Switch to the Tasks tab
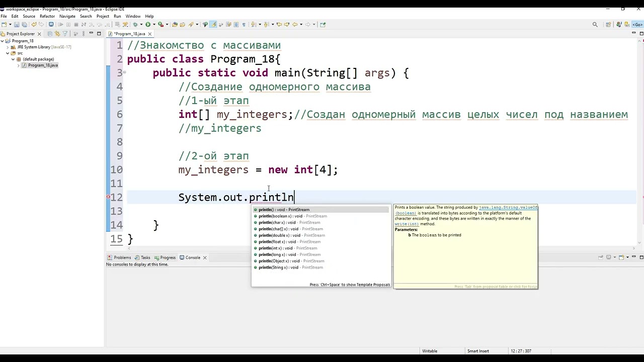 click(x=142, y=257)
